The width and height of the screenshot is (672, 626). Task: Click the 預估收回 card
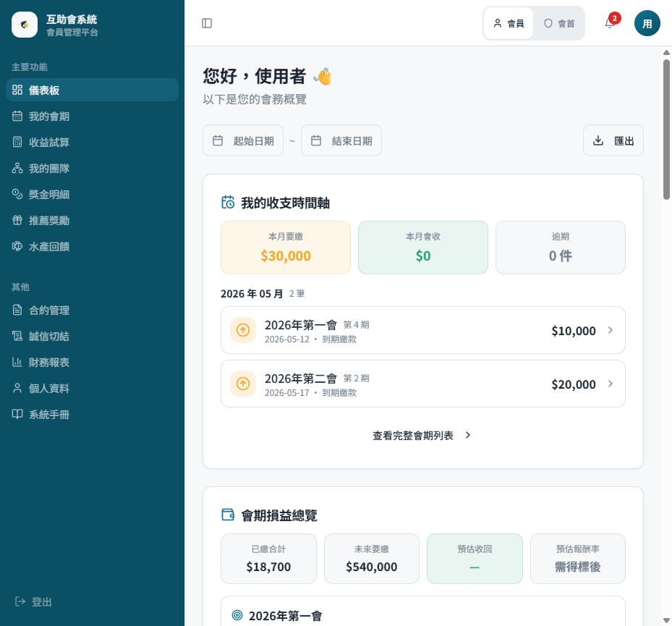click(x=475, y=558)
